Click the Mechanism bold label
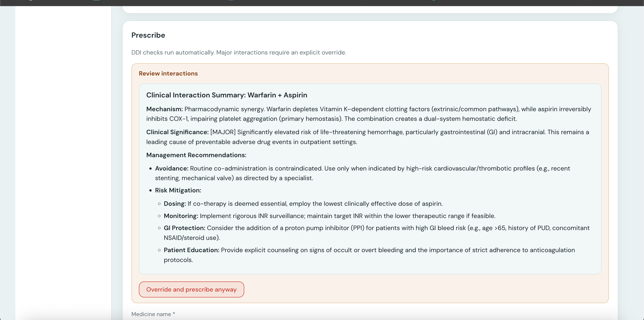Viewport: 644px width, 320px height. pos(164,109)
